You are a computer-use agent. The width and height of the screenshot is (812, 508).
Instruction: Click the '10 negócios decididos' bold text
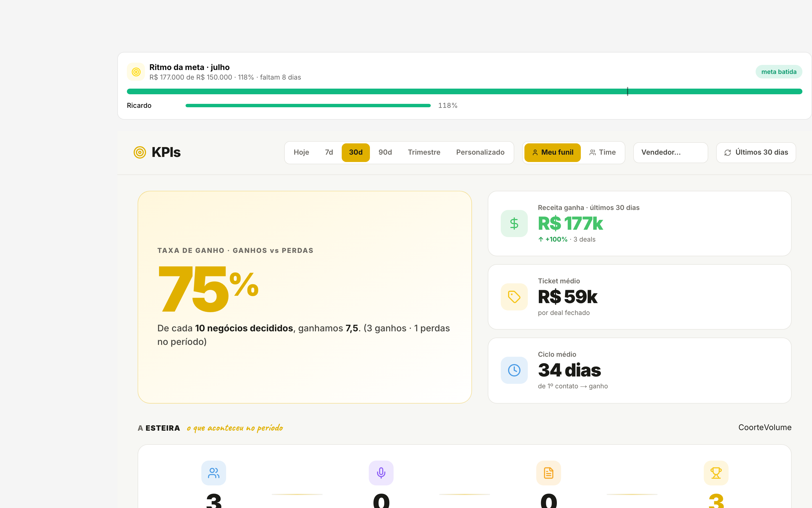[244, 328]
